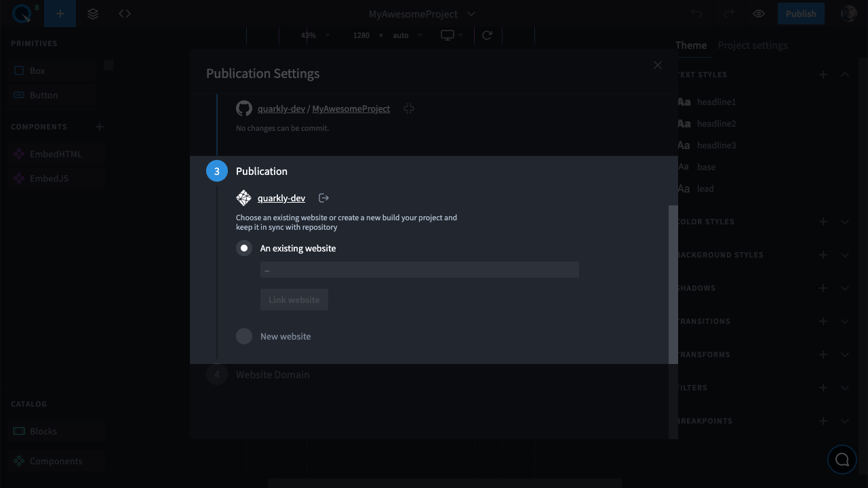Add a new component with plus
Screen dimensions: 868x488
pyautogui.click(x=100, y=127)
